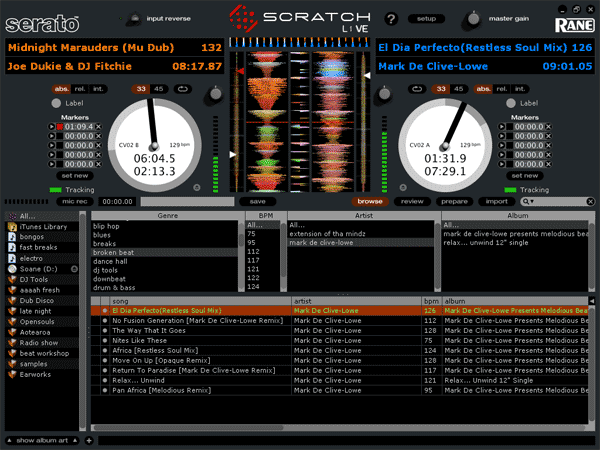The width and height of the screenshot is (600, 450).
Task: Save the recording
Action: pos(258,202)
